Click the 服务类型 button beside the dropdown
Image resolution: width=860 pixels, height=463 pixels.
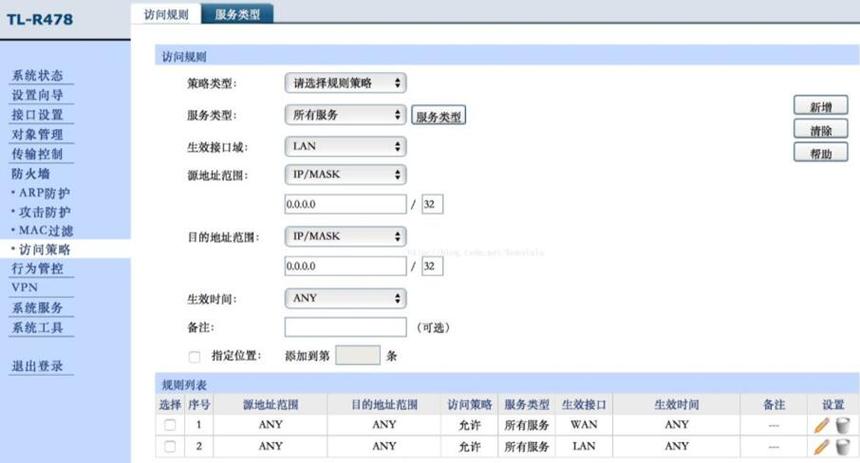(x=438, y=116)
